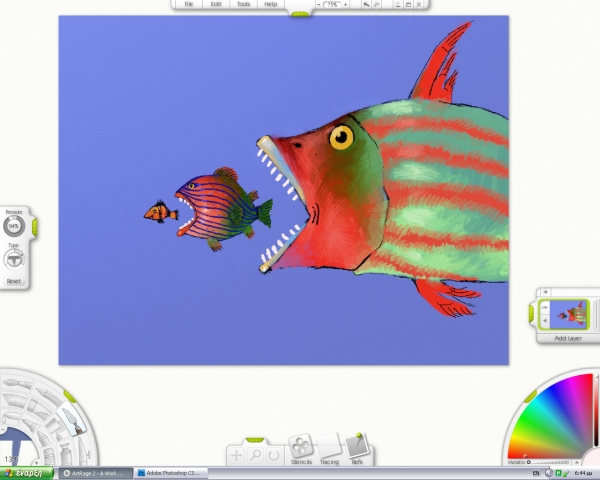
Task: Click the 13% tool size preview
Action: pos(13,448)
